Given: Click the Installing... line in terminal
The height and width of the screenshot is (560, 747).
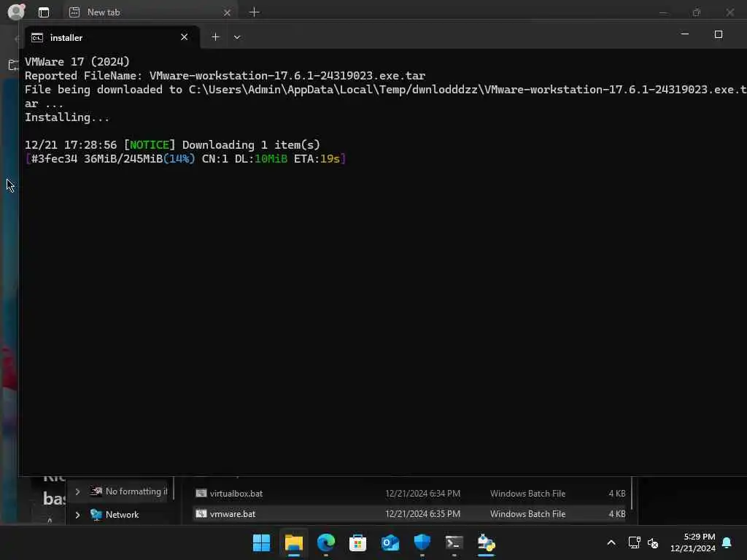Looking at the screenshot, I should pyautogui.click(x=67, y=117).
